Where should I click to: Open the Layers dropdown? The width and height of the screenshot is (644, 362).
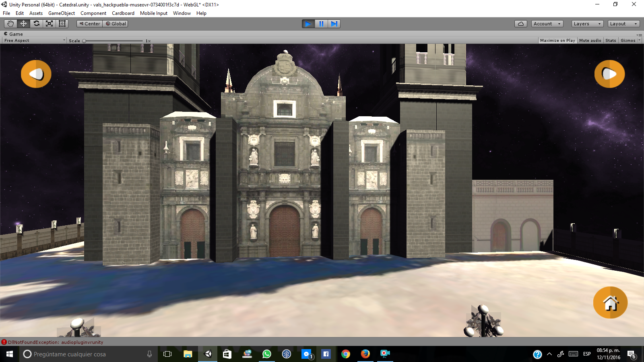(588, 24)
